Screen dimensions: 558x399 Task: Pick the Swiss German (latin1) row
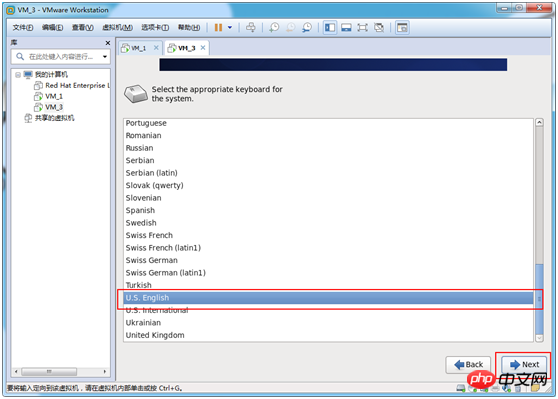click(x=328, y=273)
